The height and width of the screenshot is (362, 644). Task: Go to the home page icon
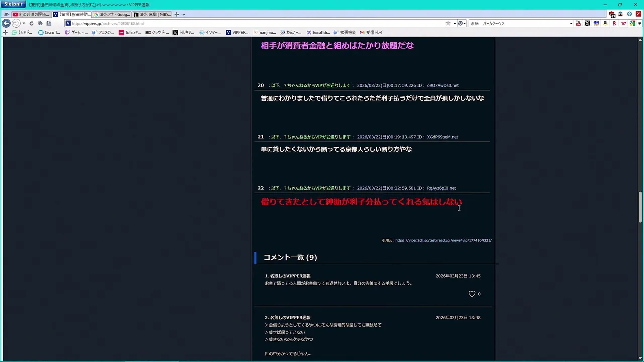pos(40,23)
